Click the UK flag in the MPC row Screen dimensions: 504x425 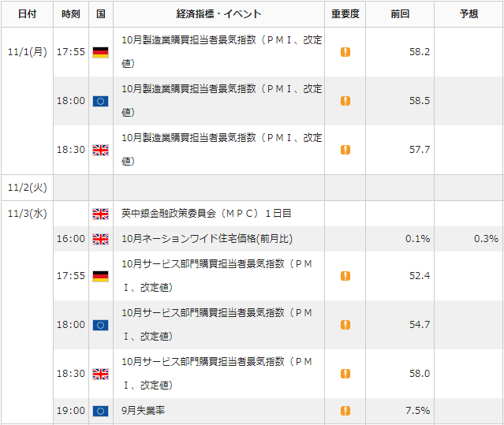point(101,214)
